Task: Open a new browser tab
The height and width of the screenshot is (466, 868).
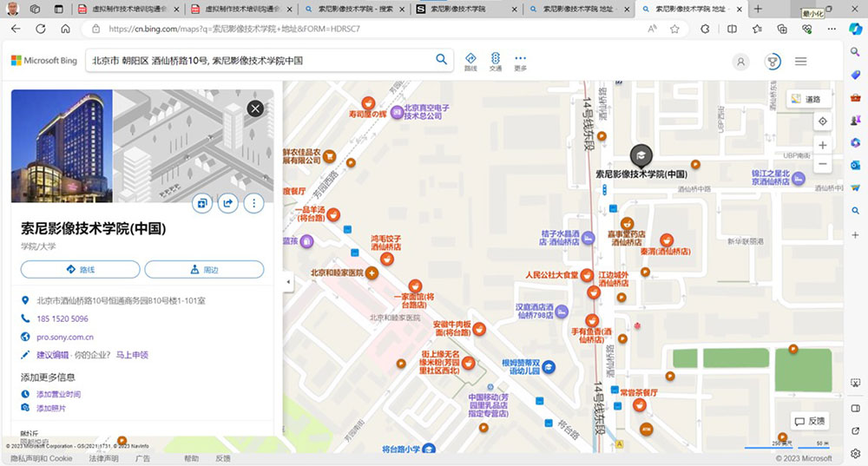Action: 758,9
